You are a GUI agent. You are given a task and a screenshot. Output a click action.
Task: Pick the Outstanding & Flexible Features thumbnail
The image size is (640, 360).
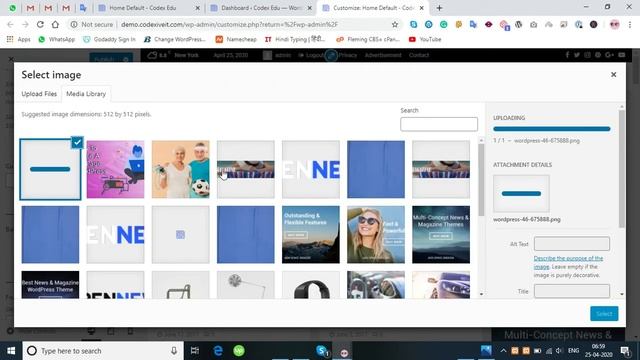[x=311, y=235]
